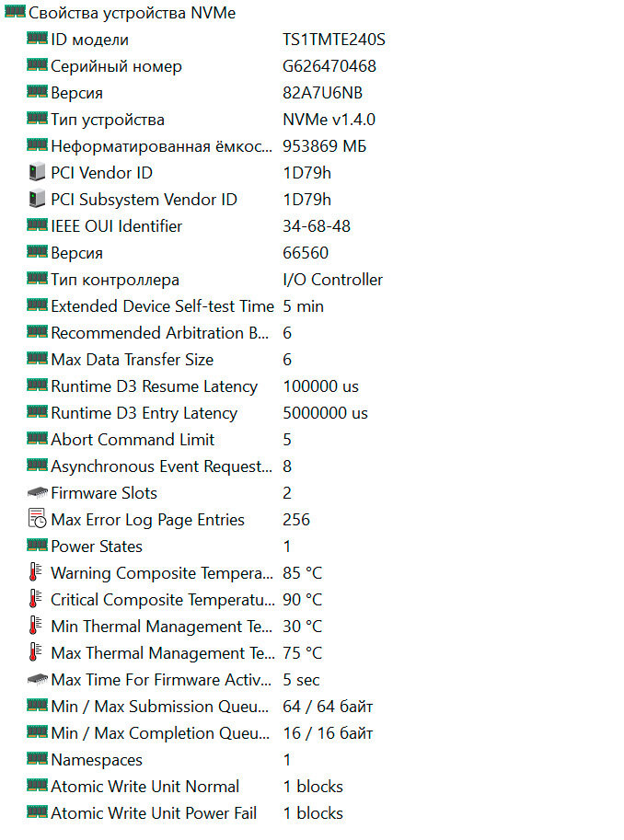Select the Extended Device Self-test Time label
The height and width of the screenshot is (840, 624).
tap(162, 306)
